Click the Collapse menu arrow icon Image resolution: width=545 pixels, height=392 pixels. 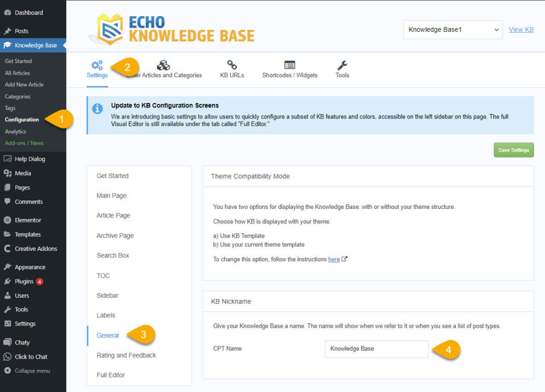pyautogui.click(x=7, y=371)
